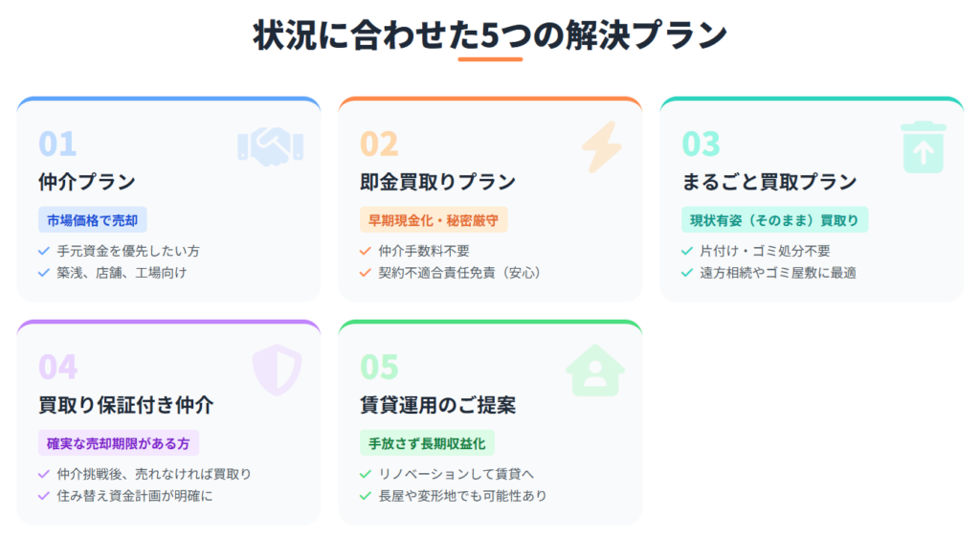This screenshot has width=980, height=539.
Task: Select the 手放さず長期収益化 tag
Action: tap(427, 443)
